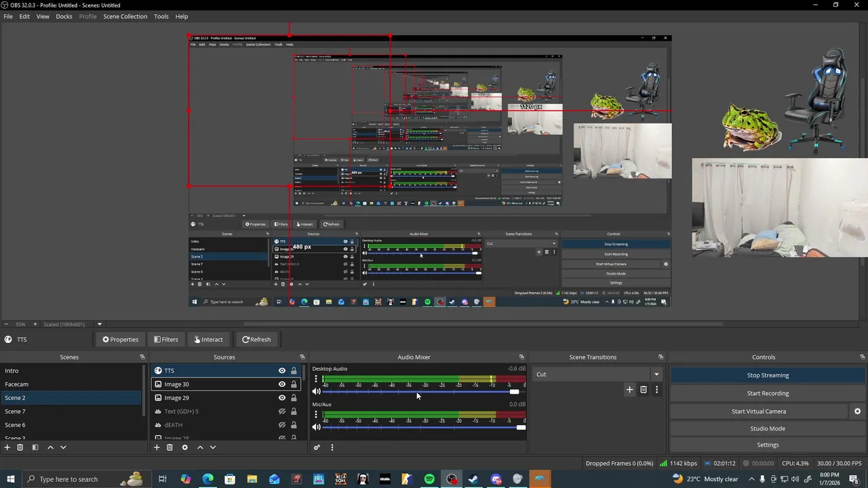Image resolution: width=868 pixels, height=488 pixels.
Task: Toggle lock on TTS source
Action: (x=294, y=371)
